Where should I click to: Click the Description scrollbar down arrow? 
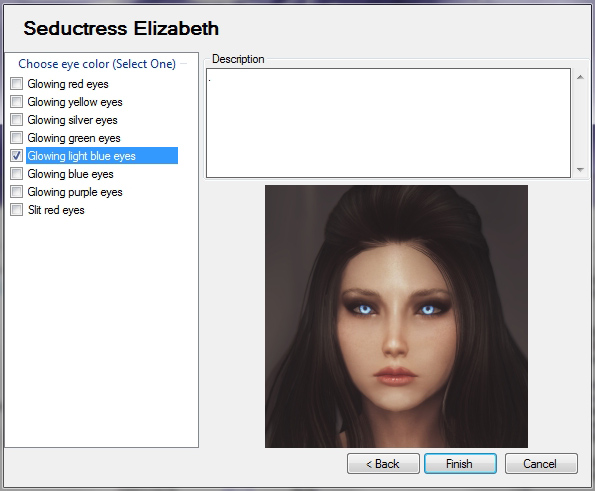[580, 170]
